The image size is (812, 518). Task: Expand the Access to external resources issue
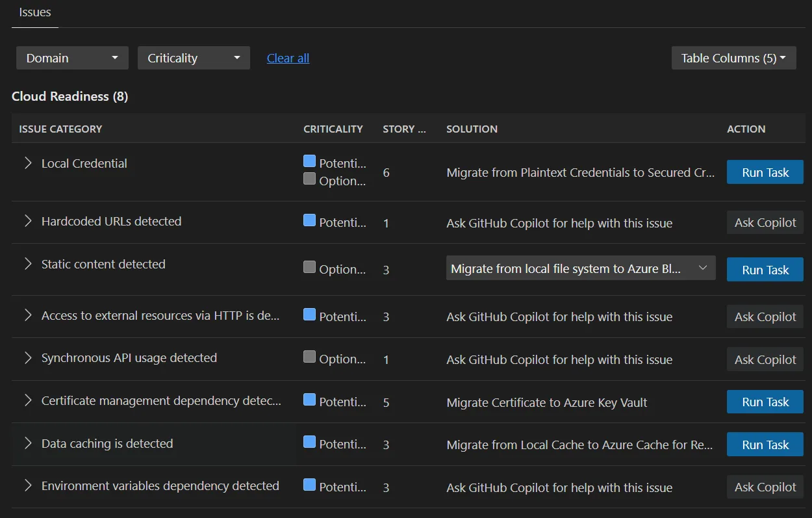[x=27, y=316]
